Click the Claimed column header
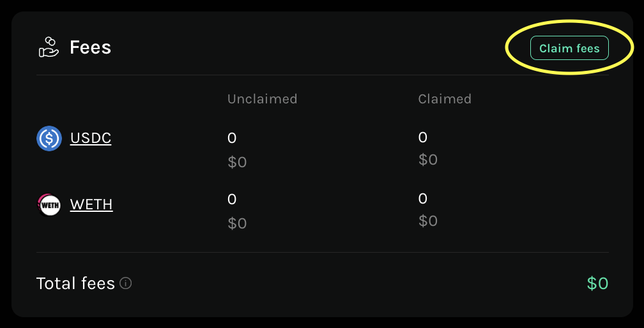Image resolution: width=644 pixels, height=328 pixels. click(445, 99)
